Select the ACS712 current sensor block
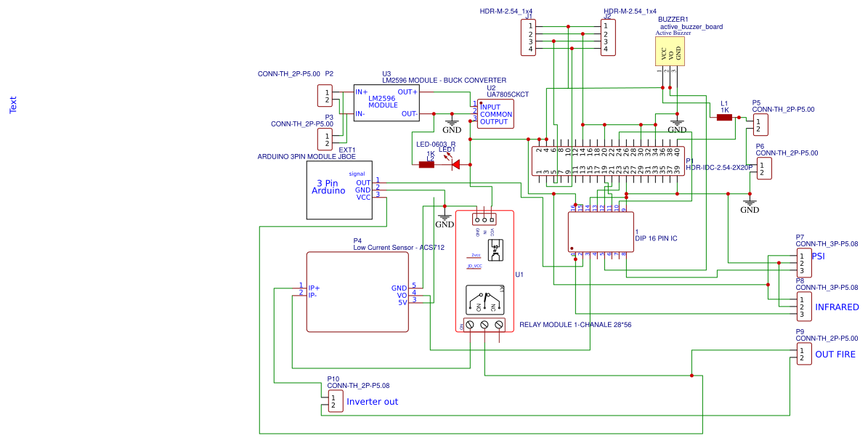 point(357,292)
